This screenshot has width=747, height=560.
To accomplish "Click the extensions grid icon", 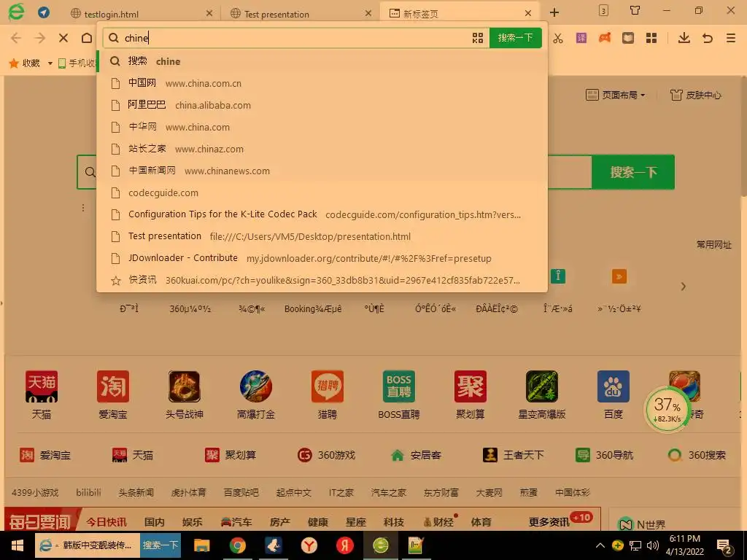I will click(651, 38).
